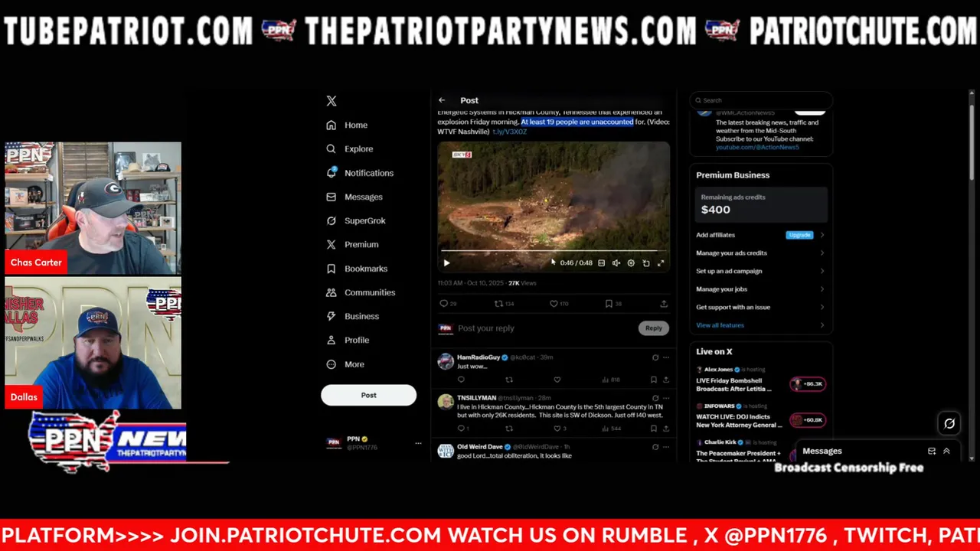This screenshot has width=980, height=551.
Task: Click the Grok icon on HamRadioGuy's reply
Action: click(655, 357)
